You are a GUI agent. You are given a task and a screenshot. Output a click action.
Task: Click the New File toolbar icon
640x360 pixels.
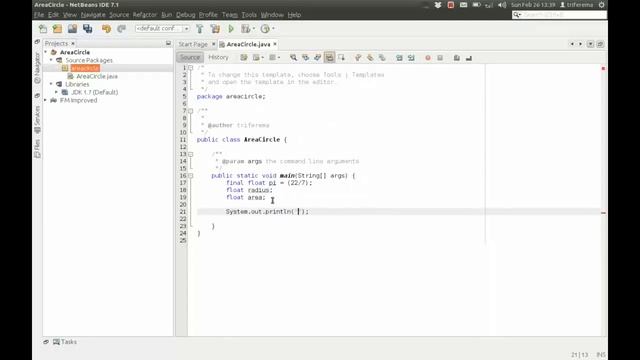tap(43, 29)
